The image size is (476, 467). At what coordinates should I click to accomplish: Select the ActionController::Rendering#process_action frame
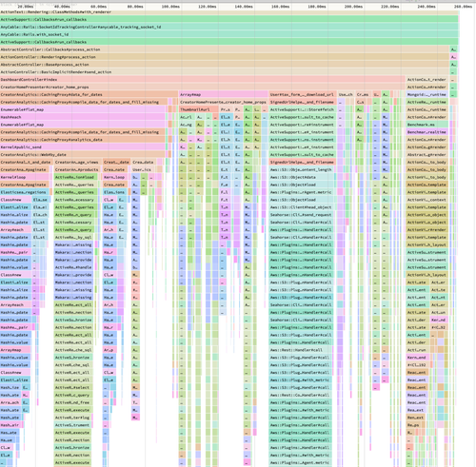pyautogui.click(x=225, y=57)
